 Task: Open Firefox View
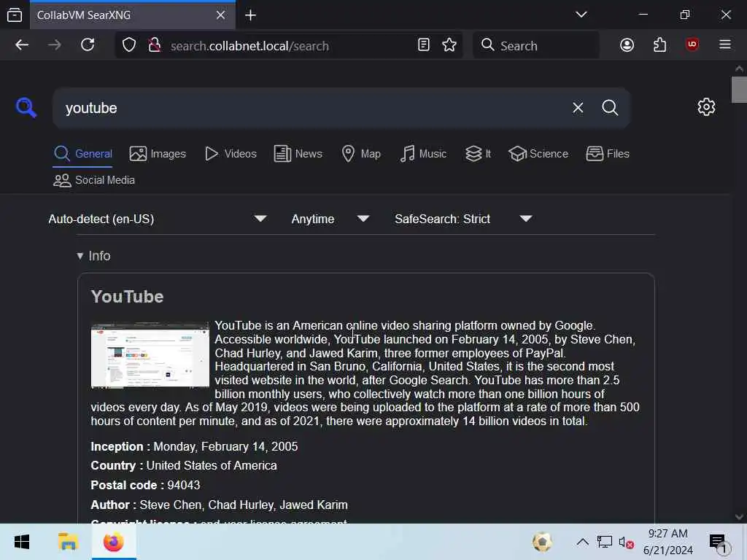point(15,15)
